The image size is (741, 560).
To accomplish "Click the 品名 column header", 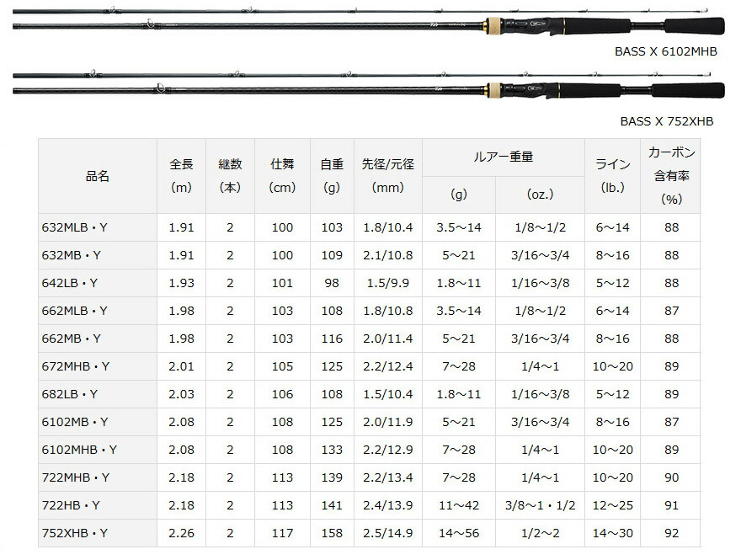I will [x=98, y=176].
